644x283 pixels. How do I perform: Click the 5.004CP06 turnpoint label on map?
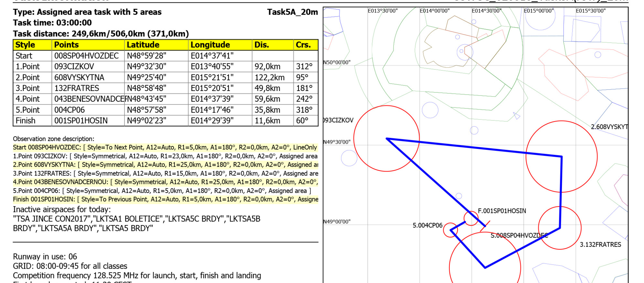click(427, 225)
